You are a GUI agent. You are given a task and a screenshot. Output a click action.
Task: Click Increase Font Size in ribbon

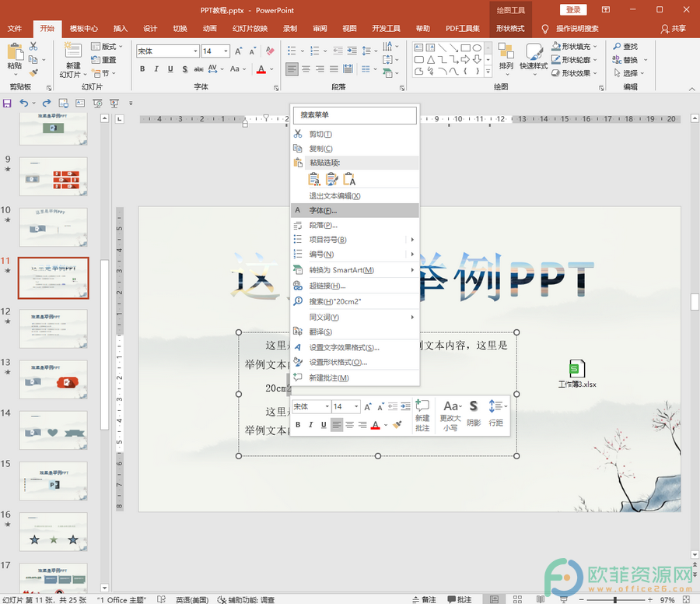[239, 51]
